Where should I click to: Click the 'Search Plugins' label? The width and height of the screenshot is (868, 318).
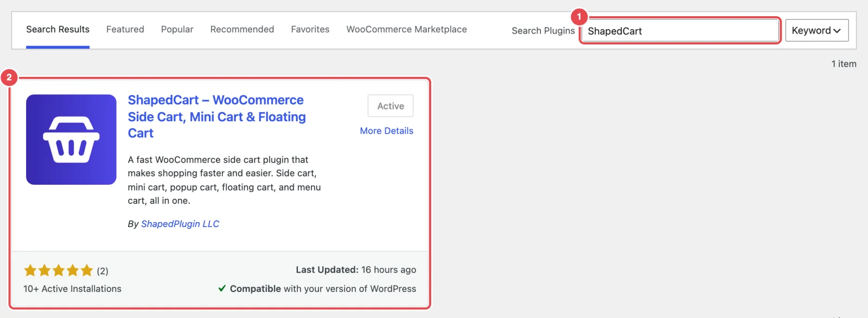543,31
